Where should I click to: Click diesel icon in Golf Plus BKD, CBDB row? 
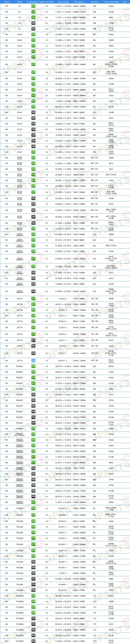click(33, 210)
